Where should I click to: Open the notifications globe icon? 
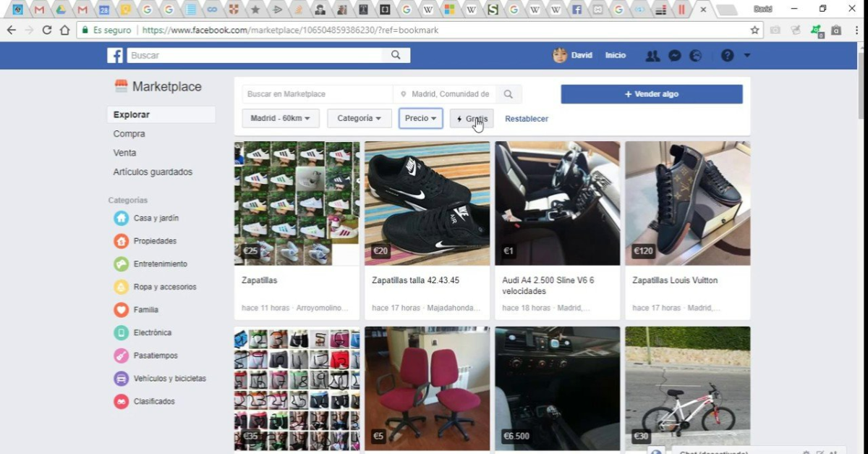pos(695,56)
